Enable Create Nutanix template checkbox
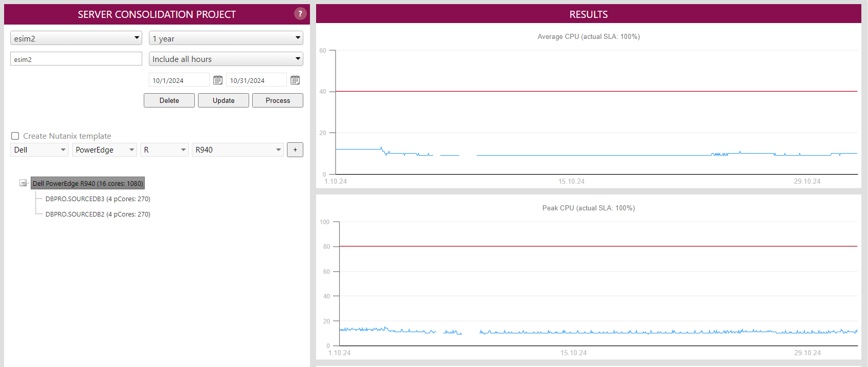Screen dimensions: 868x367 [x=15, y=136]
